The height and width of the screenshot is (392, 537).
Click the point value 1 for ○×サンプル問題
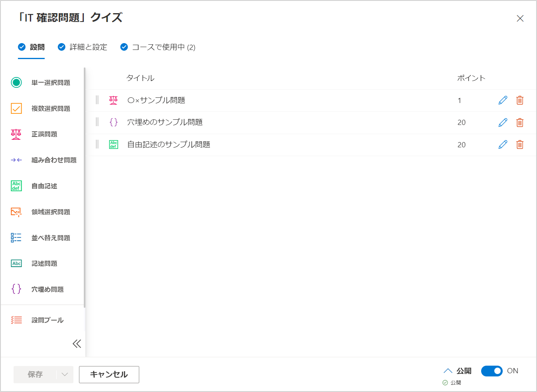click(x=460, y=101)
